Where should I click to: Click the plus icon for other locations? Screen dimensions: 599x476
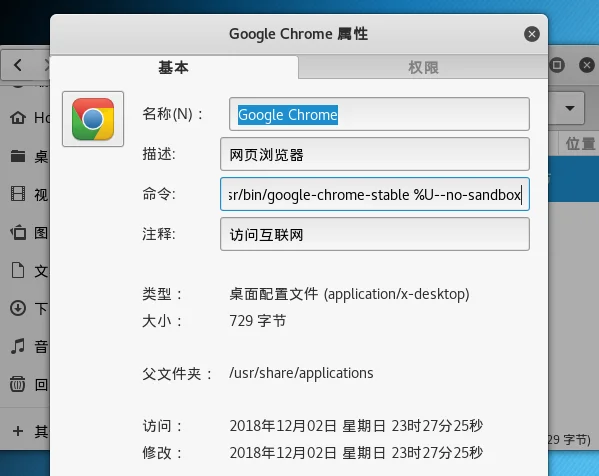tap(18, 431)
